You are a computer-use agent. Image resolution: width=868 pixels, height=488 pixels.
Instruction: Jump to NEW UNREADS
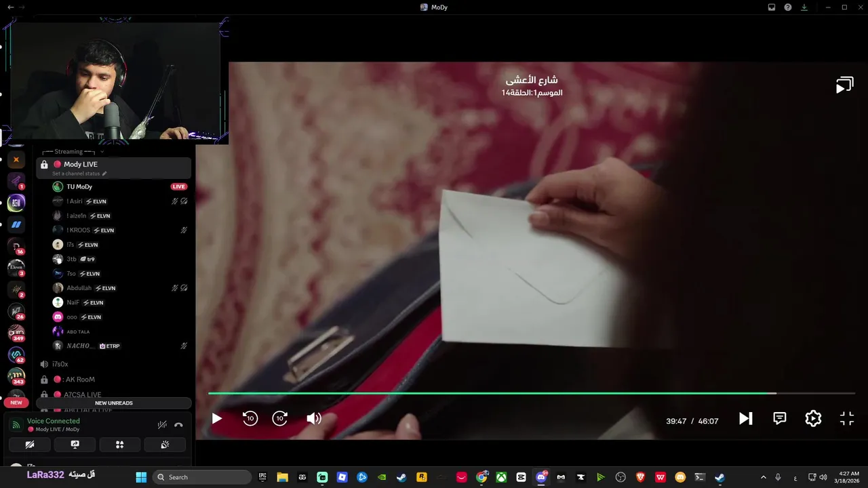[114, 403]
